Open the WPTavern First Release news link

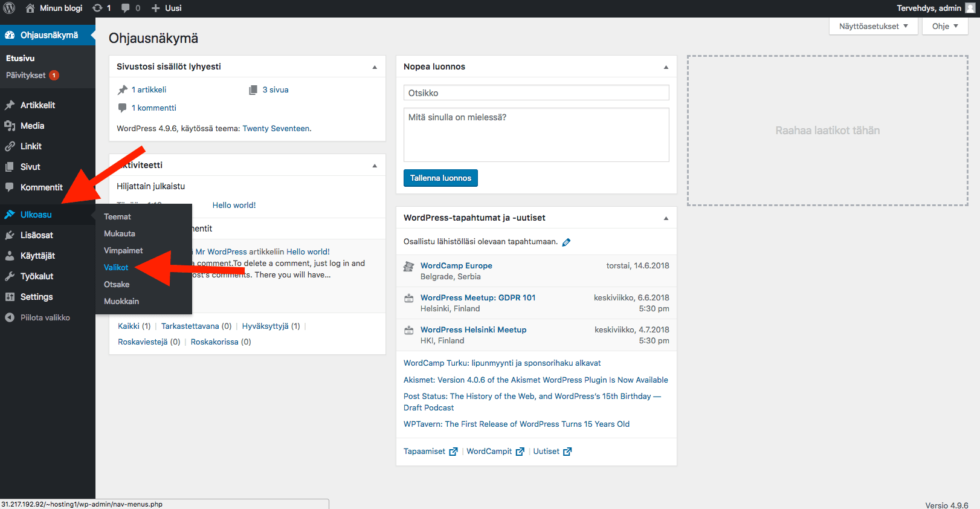point(517,424)
